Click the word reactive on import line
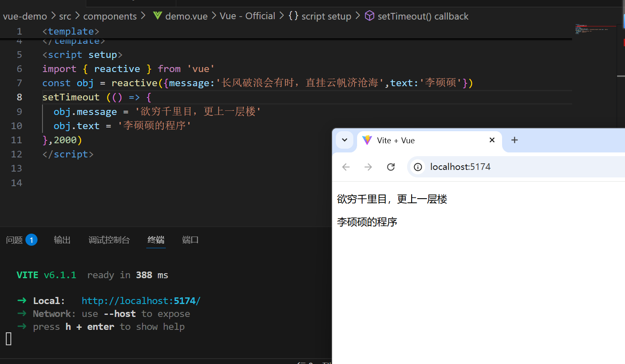Image resolution: width=625 pixels, height=364 pixels. [x=117, y=69]
